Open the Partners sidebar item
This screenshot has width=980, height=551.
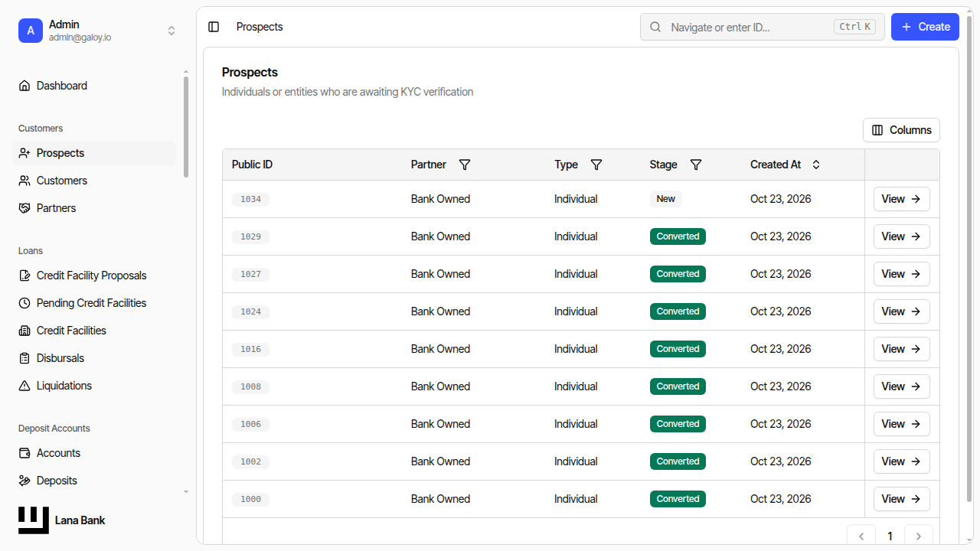coord(94,208)
